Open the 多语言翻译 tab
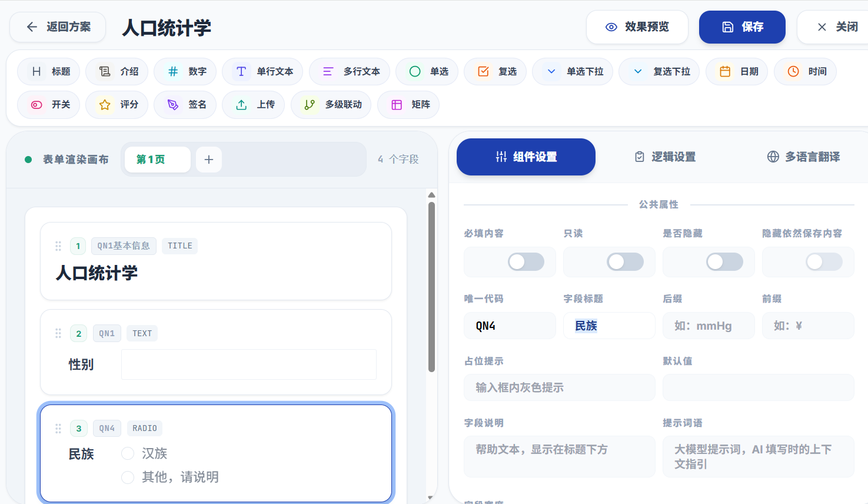The width and height of the screenshot is (868, 504). (x=803, y=157)
